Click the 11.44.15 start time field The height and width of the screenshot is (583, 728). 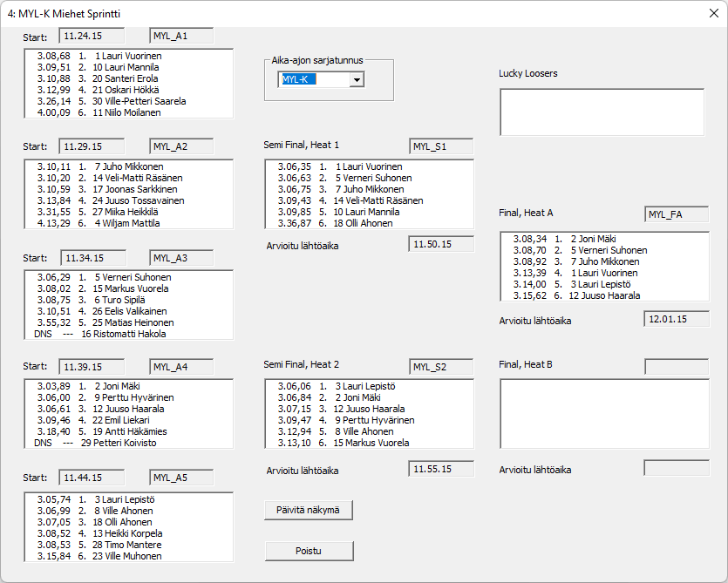92,478
